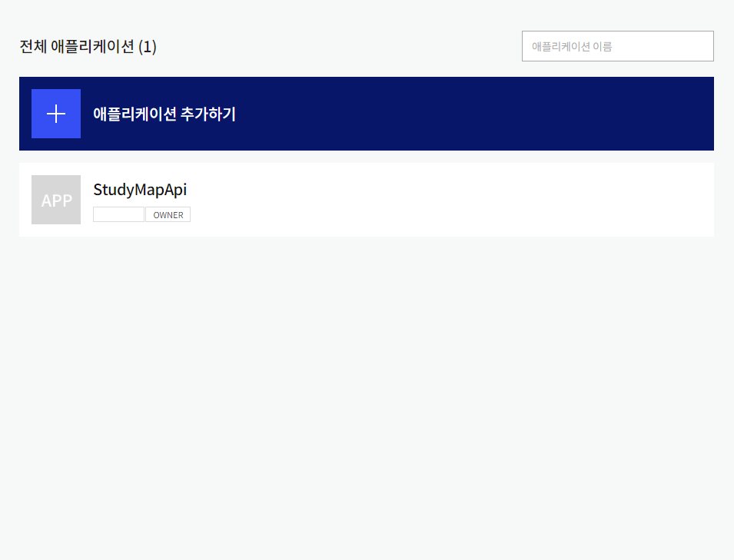Click the OWNER label under StudyMapApi

[x=168, y=214]
